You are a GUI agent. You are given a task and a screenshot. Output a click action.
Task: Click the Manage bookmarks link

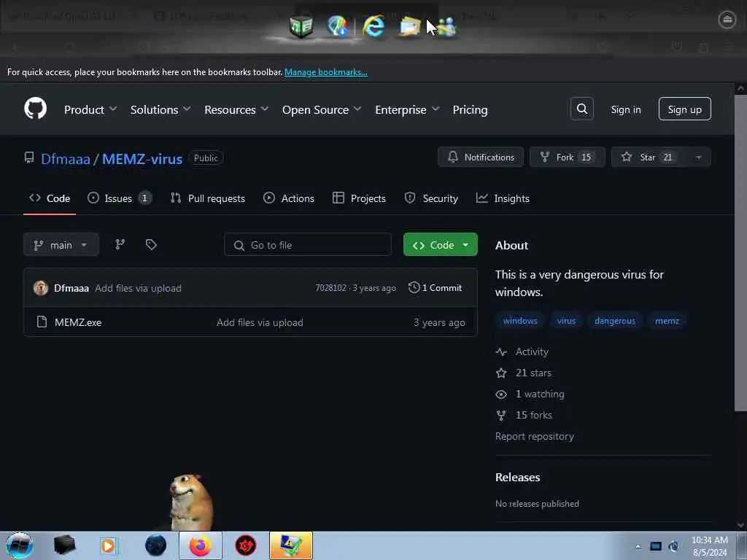coord(326,72)
